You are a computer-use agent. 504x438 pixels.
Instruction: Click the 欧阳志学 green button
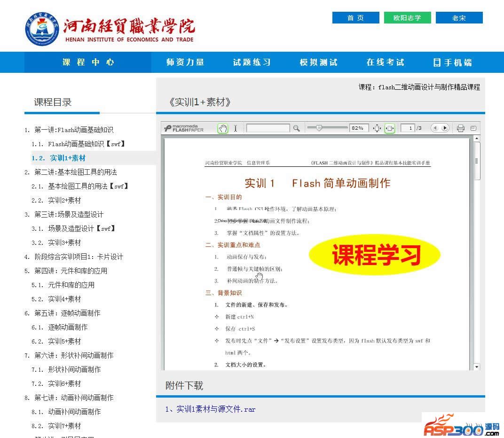407,18
